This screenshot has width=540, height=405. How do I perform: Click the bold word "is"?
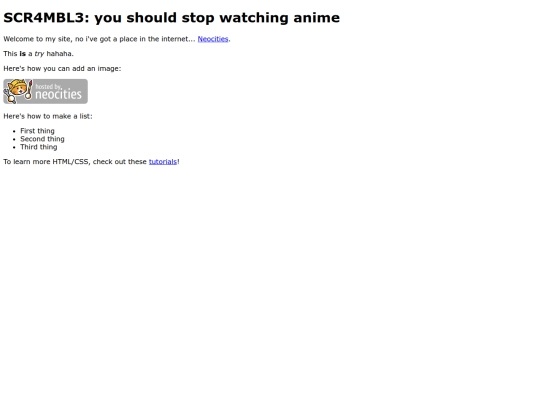(x=23, y=54)
